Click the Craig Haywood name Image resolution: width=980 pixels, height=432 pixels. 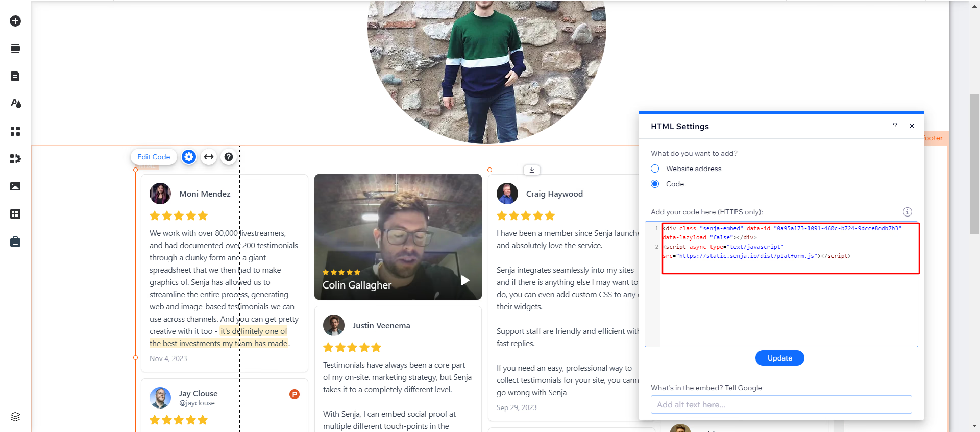click(554, 194)
